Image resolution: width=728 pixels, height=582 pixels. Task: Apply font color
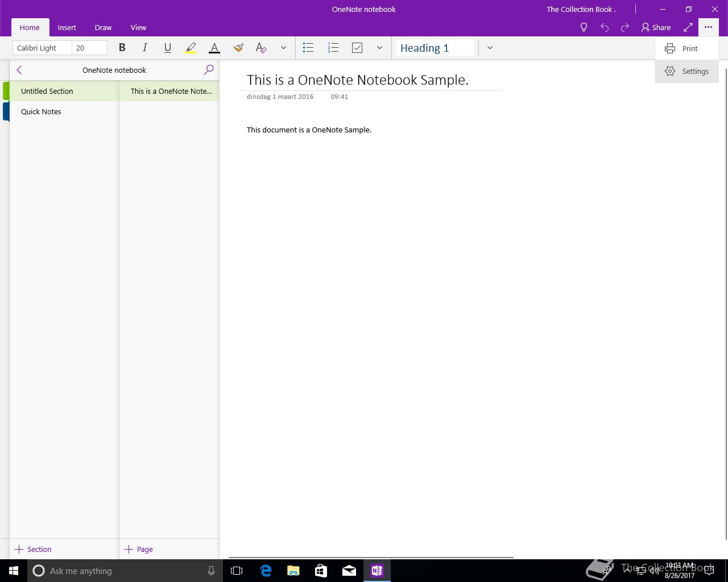[x=214, y=48]
